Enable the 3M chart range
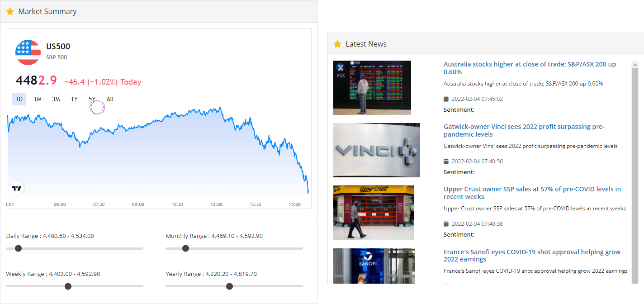 [x=56, y=99]
